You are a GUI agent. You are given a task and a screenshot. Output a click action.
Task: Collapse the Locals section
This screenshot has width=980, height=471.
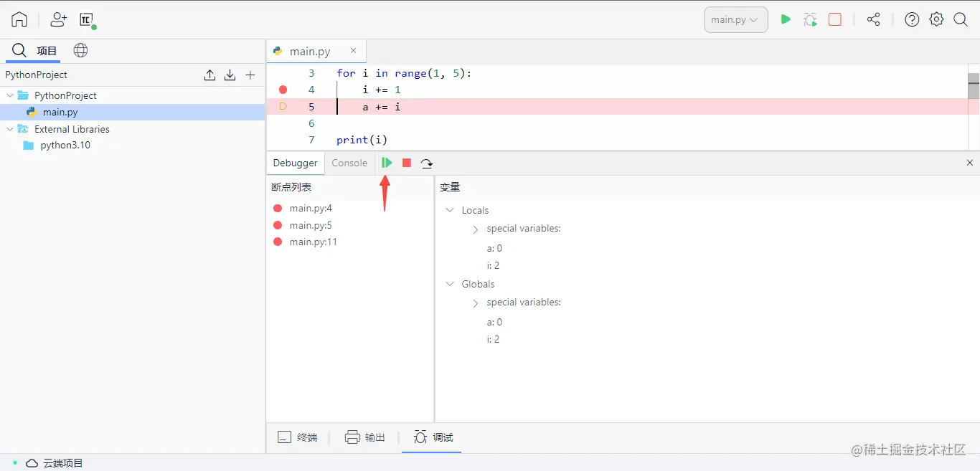click(450, 210)
